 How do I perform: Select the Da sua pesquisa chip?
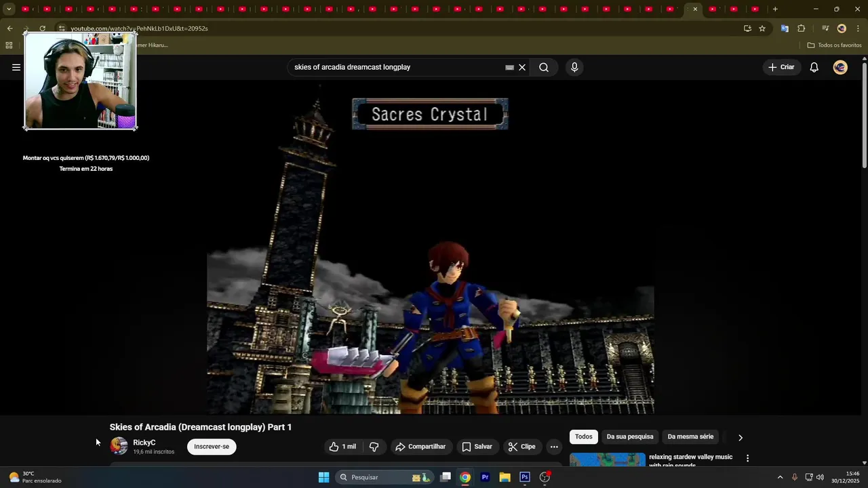(630, 437)
